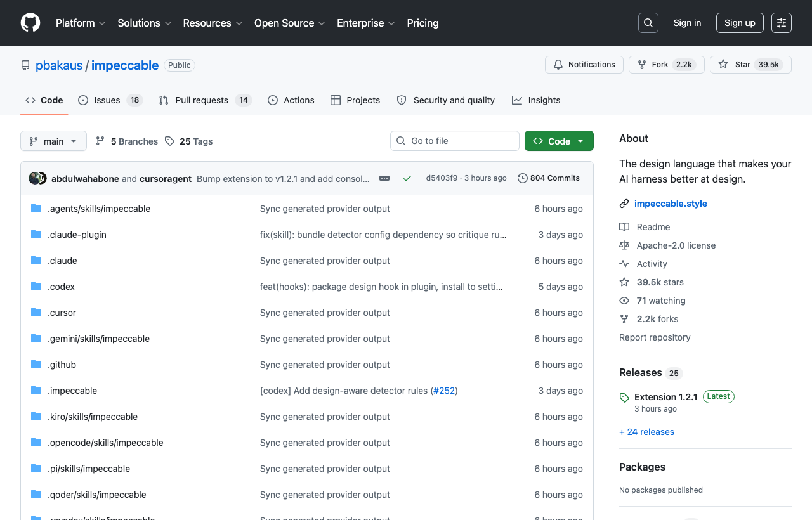The width and height of the screenshot is (812, 520).
Task: Click the Notifications button
Action: 584,65
